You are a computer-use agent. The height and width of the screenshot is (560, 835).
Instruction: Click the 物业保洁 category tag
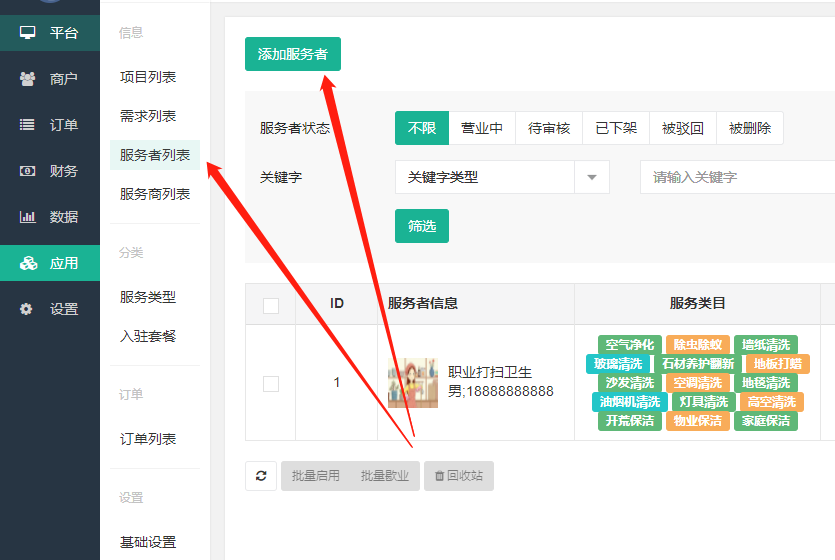coord(698,421)
